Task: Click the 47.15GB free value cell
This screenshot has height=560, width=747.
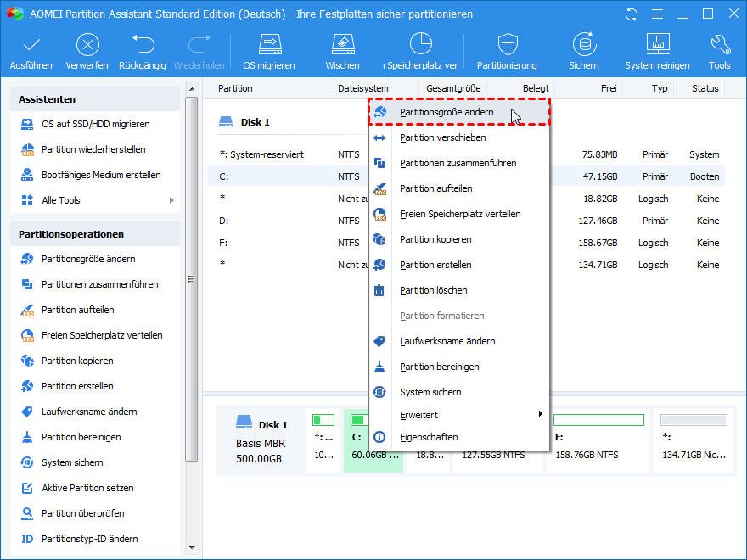Action: click(600, 176)
